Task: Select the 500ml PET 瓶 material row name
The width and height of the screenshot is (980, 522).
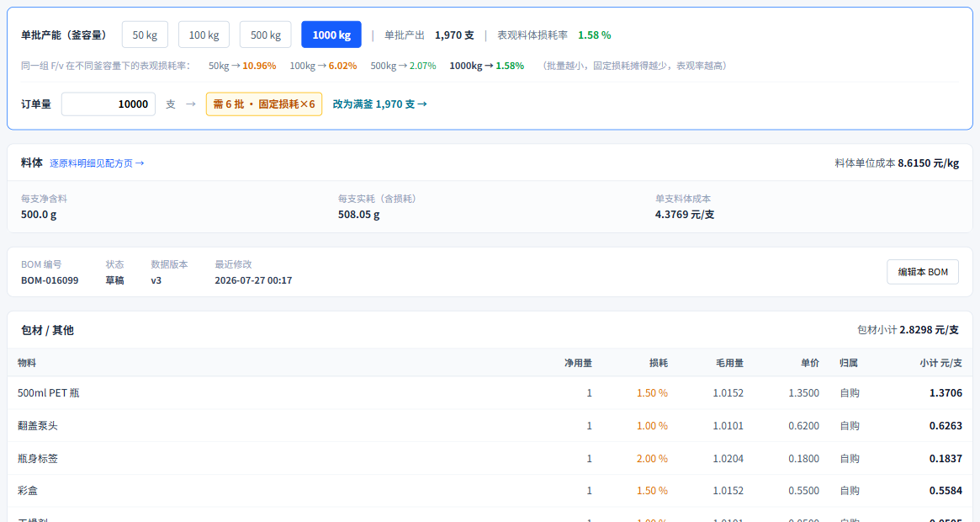Action: point(49,393)
